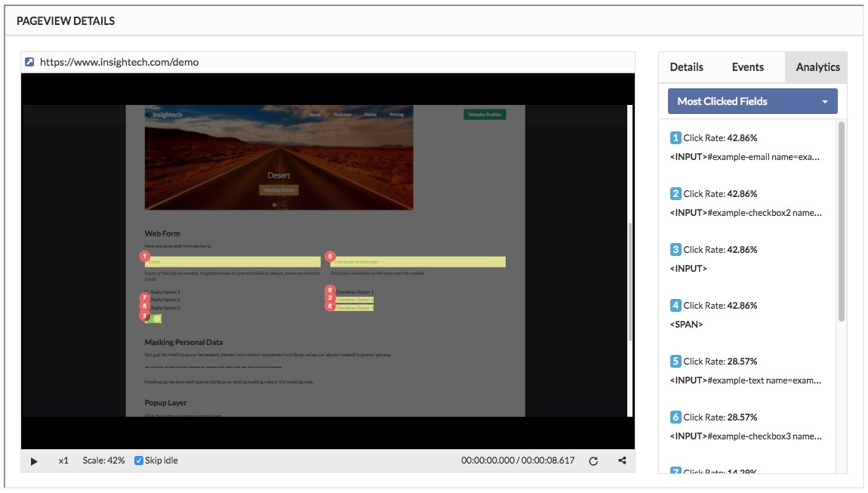Click the '<INPUT>#example-email name=exa...' text
This screenshot has width=868, height=493.
click(744, 157)
